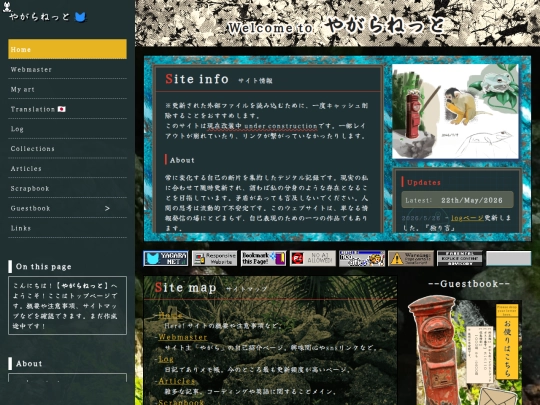Click the こんにちは welcome text box in sidebar
The height and width of the screenshot is (405, 540).
coord(68,305)
